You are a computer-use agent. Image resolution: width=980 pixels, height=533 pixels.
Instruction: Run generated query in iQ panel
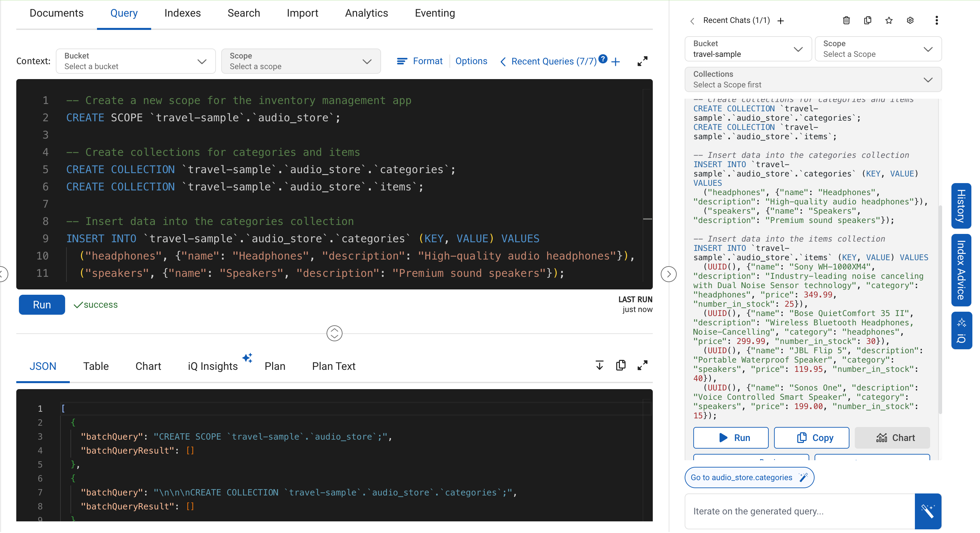(731, 438)
